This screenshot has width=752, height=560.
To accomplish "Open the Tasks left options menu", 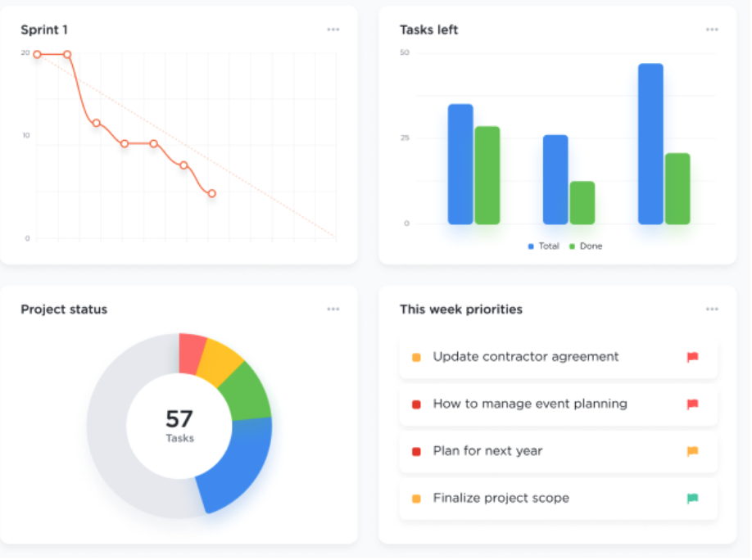I will click(712, 29).
